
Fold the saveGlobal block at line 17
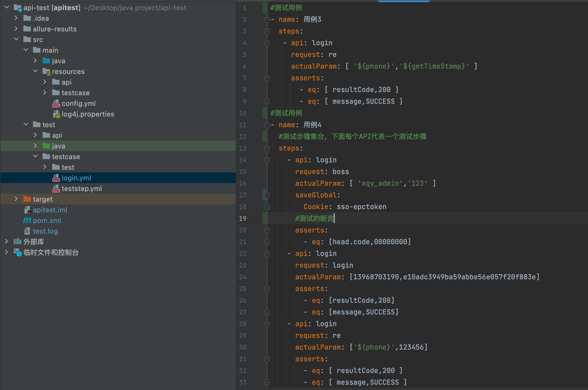pos(267,195)
